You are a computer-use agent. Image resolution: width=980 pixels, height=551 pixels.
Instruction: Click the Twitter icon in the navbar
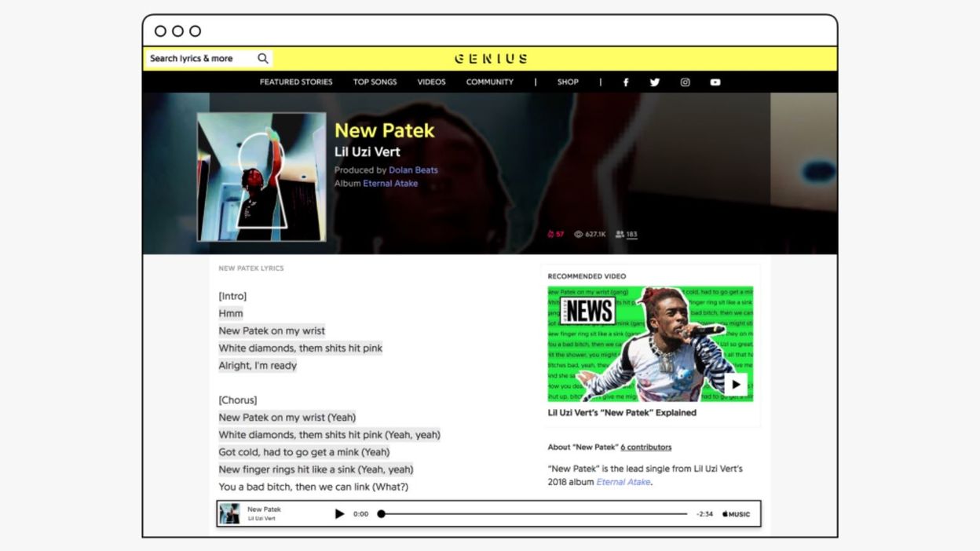click(655, 82)
